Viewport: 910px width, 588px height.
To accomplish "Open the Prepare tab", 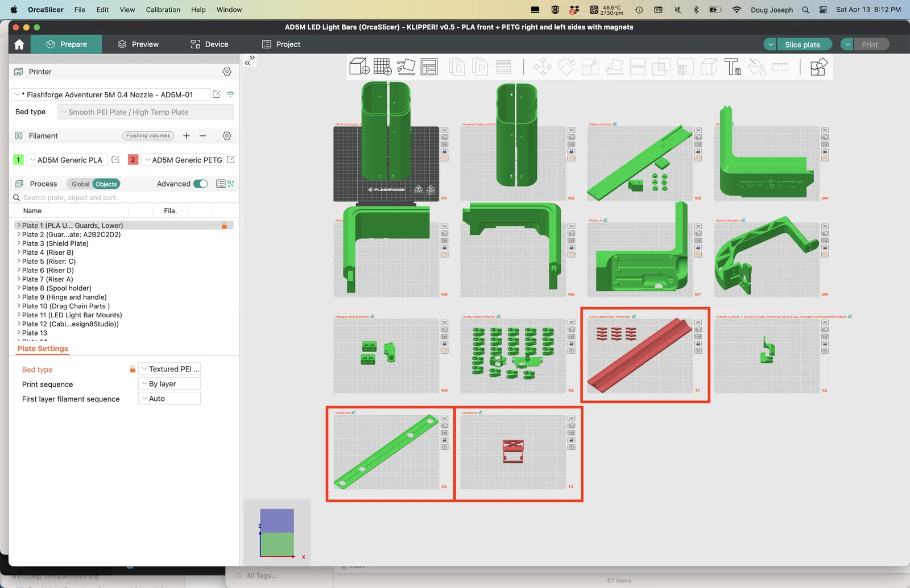I will 67,44.
